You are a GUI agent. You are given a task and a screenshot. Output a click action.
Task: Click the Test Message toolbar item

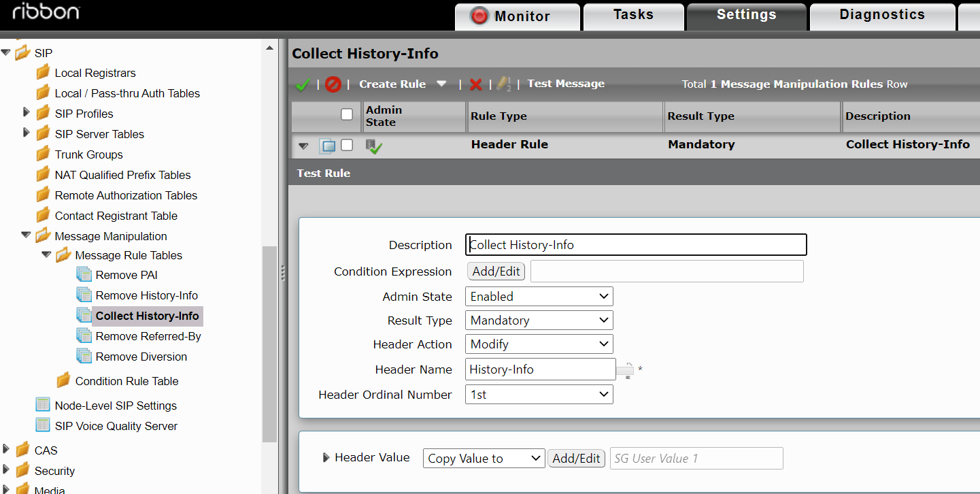(566, 83)
